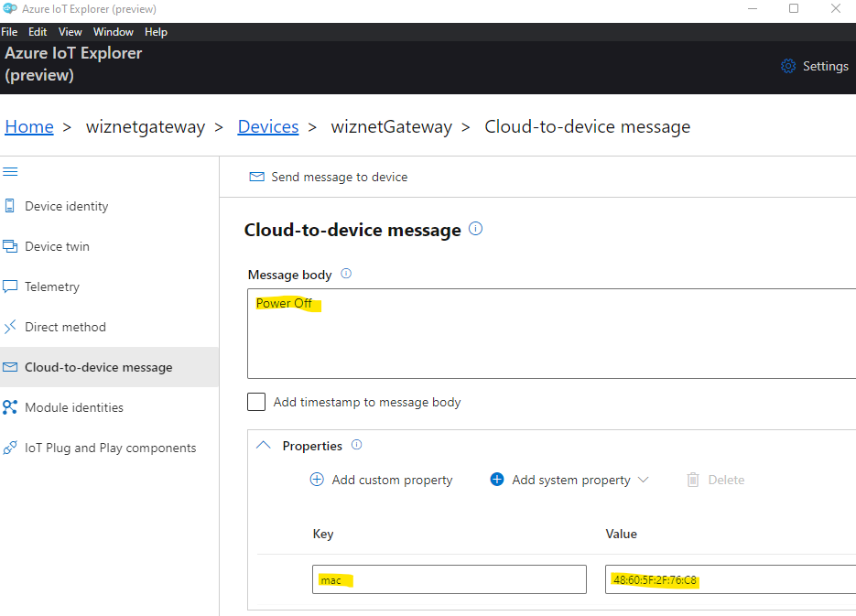Click the wiznetgateway hub breadcrumb text

146,126
